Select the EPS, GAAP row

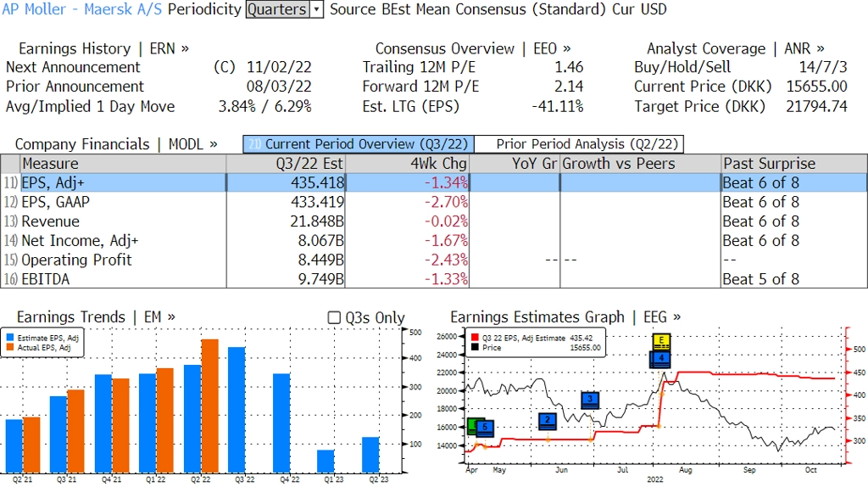click(433, 202)
